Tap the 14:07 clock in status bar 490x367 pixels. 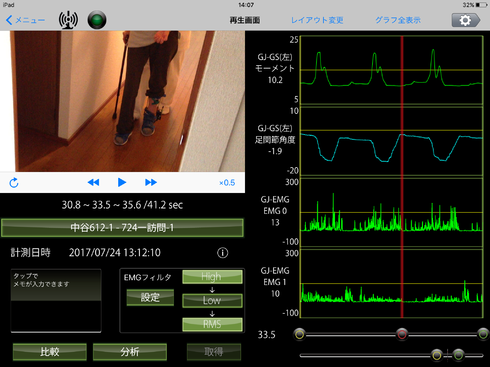[x=246, y=5]
